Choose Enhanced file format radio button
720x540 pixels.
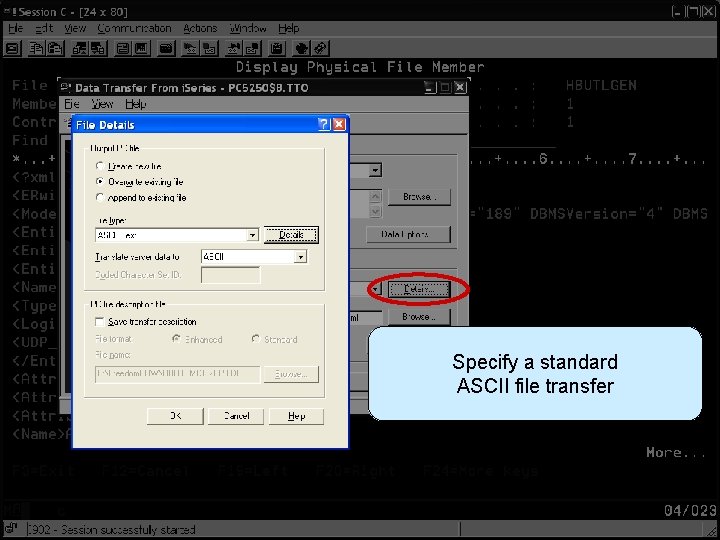coord(176,339)
